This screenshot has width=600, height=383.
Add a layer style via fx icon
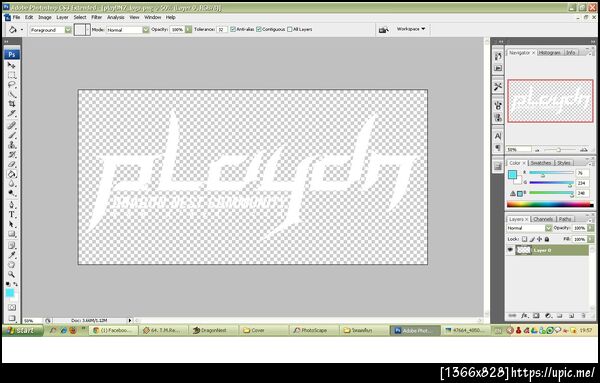click(x=524, y=316)
